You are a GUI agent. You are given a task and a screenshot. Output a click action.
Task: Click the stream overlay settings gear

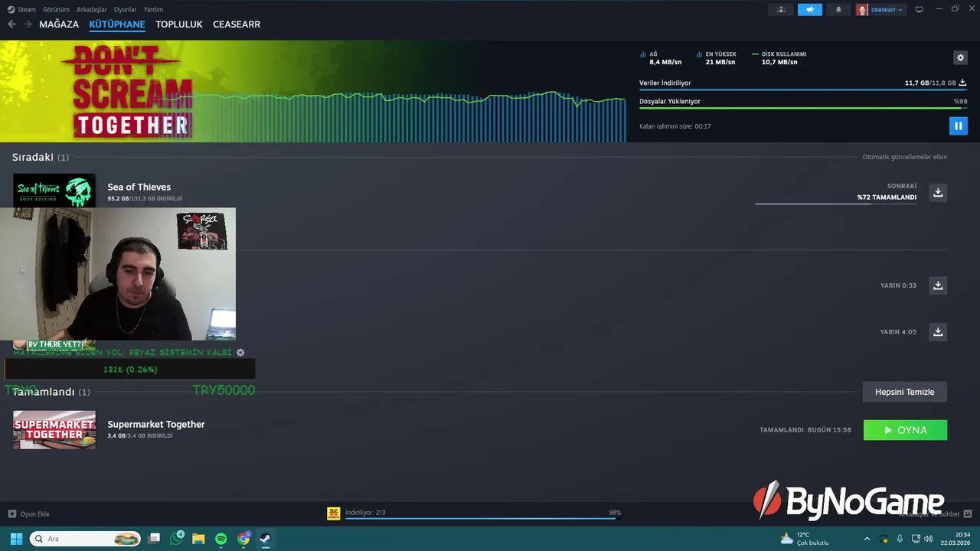(x=240, y=353)
